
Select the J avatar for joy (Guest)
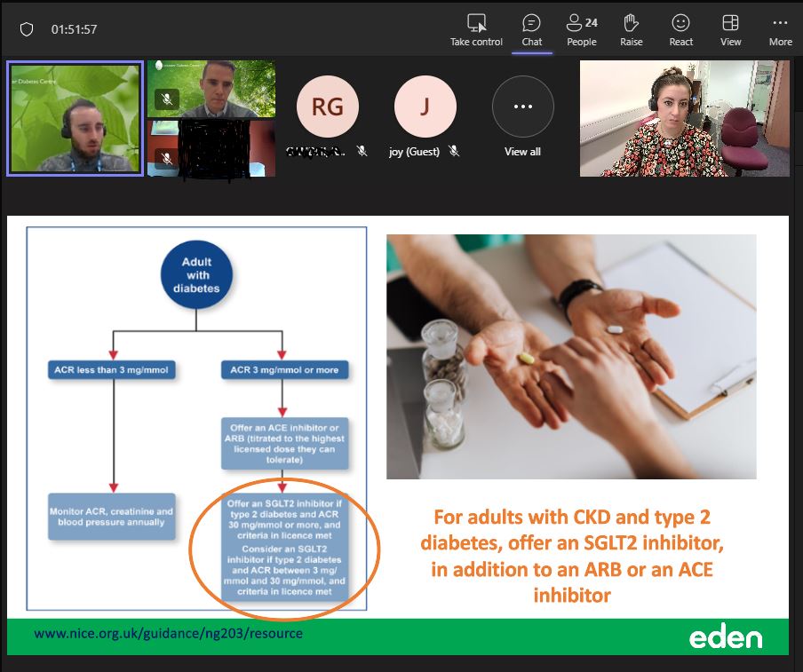[x=425, y=107]
